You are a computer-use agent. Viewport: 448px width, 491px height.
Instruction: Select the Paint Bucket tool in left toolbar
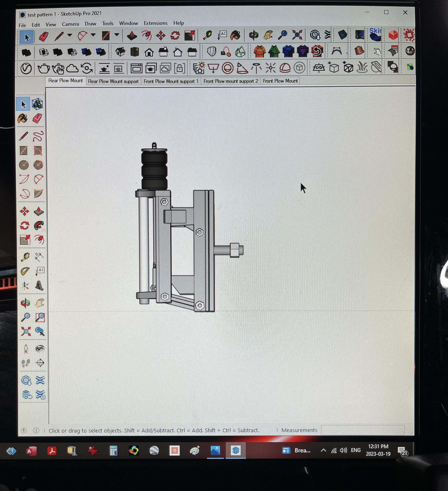coord(23,119)
